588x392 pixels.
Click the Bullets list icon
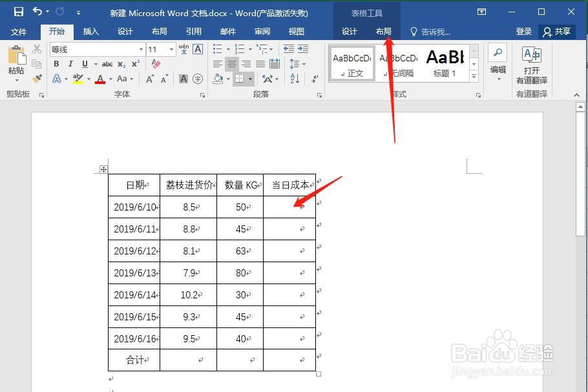pyautogui.click(x=218, y=49)
